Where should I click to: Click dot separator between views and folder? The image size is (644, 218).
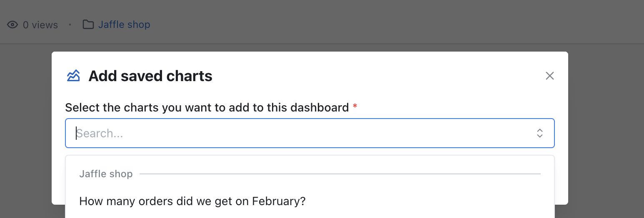[70, 25]
